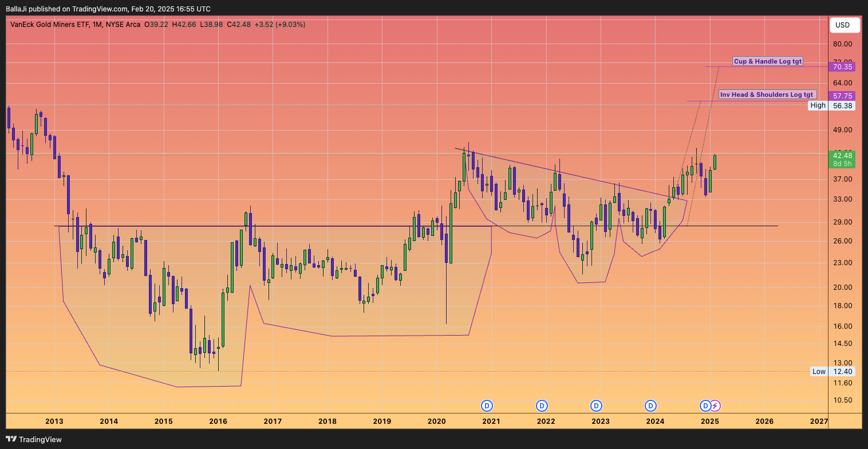Click the 49.00 price axis label

click(843, 130)
